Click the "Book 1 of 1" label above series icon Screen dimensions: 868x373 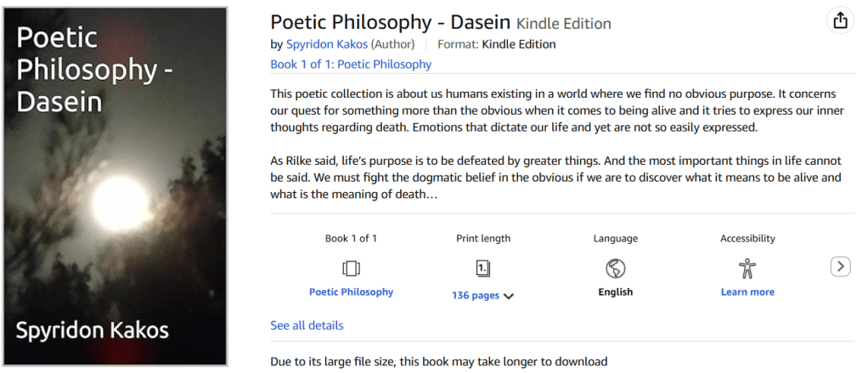(x=351, y=239)
